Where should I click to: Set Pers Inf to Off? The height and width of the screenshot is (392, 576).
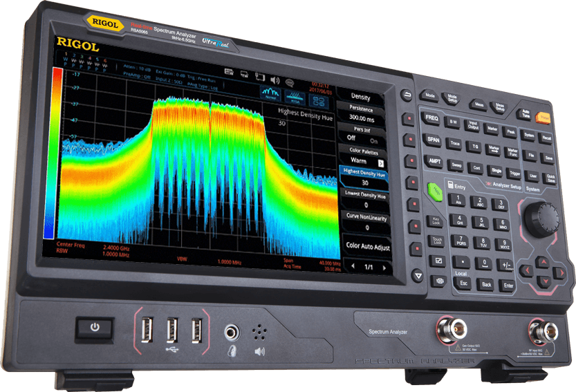351,138
